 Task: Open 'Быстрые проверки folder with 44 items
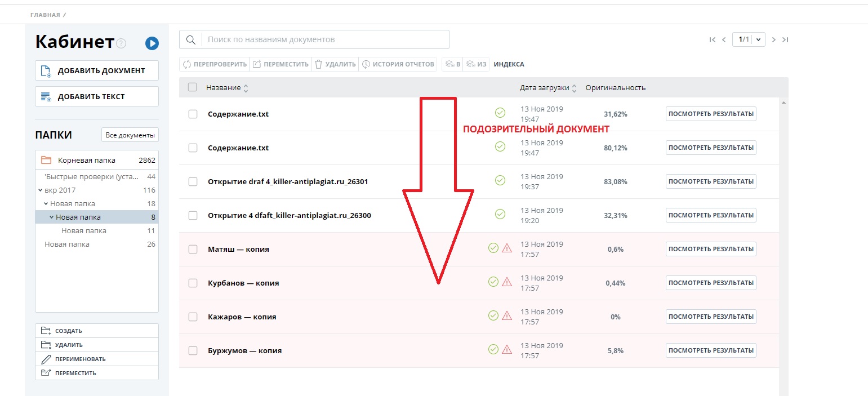[97, 176]
